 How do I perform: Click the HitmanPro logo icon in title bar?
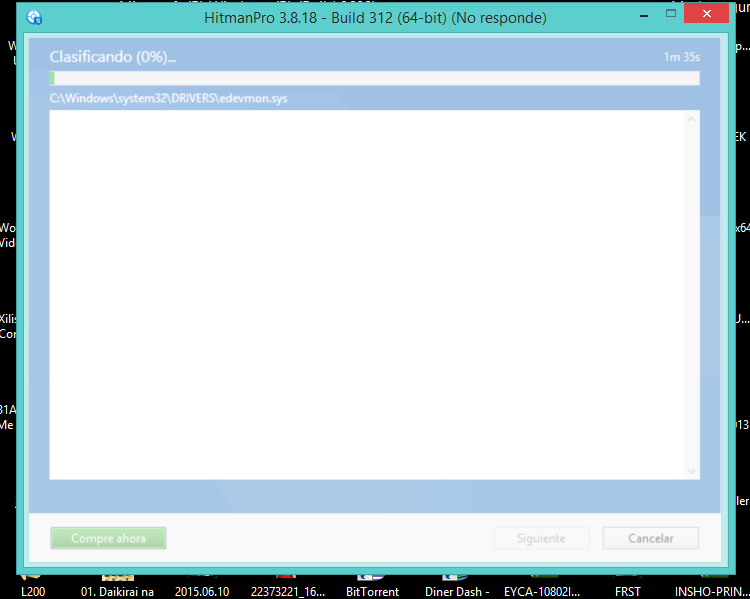34,18
